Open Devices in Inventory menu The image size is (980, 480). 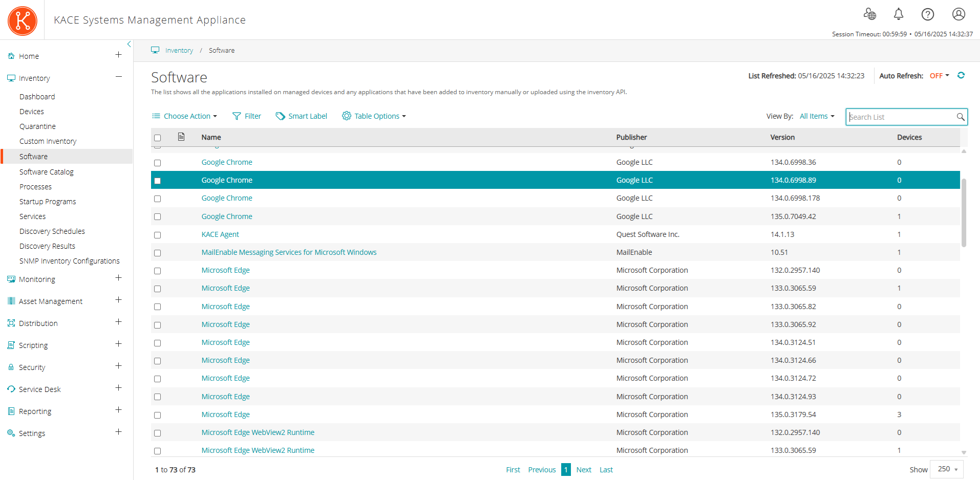point(32,112)
